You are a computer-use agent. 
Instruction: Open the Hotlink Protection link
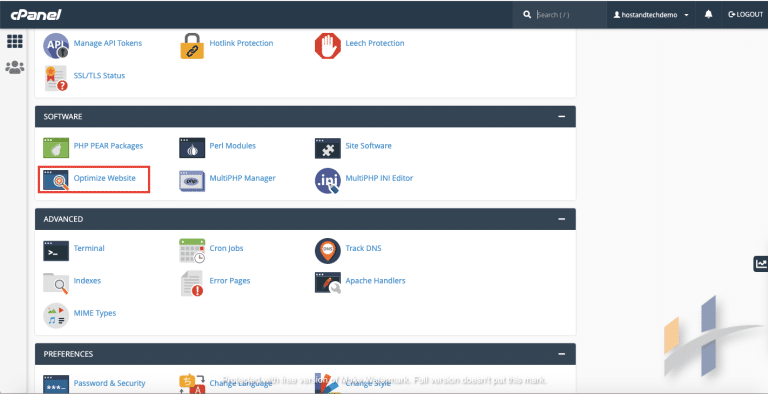click(x=241, y=43)
